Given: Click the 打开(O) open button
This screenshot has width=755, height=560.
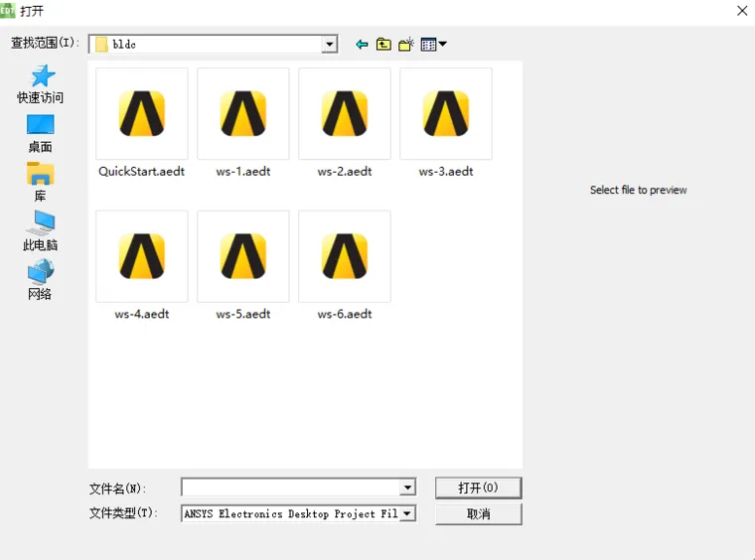Looking at the screenshot, I should (x=478, y=488).
